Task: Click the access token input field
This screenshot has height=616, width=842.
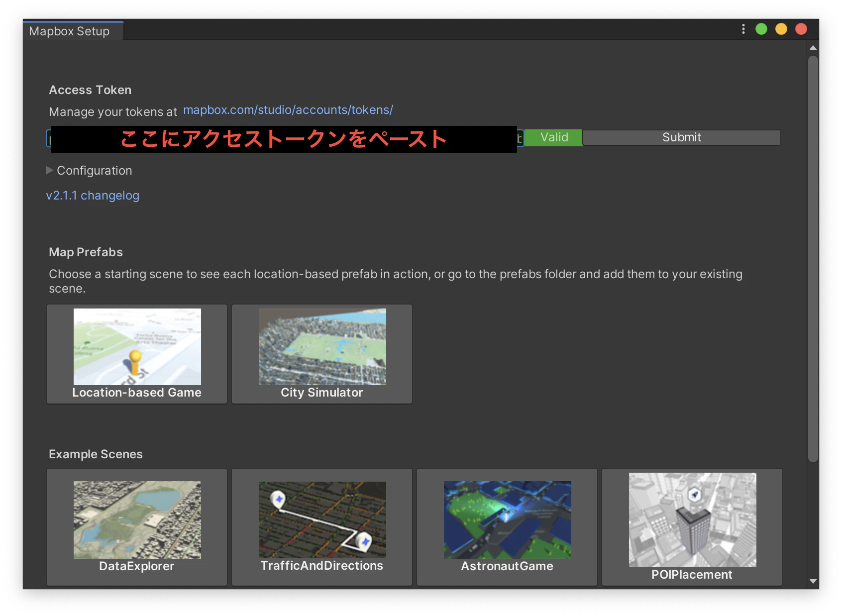Action: click(285, 138)
